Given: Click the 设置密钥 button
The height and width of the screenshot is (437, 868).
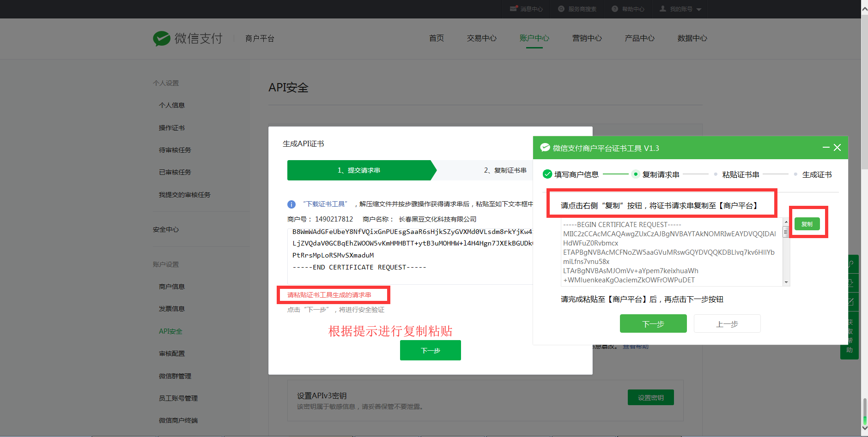Looking at the screenshot, I should 650,397.
